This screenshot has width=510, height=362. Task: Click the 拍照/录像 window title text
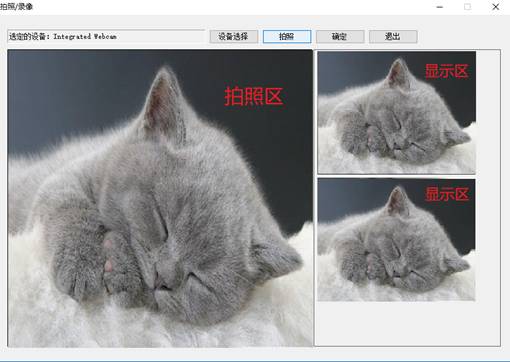16,6
